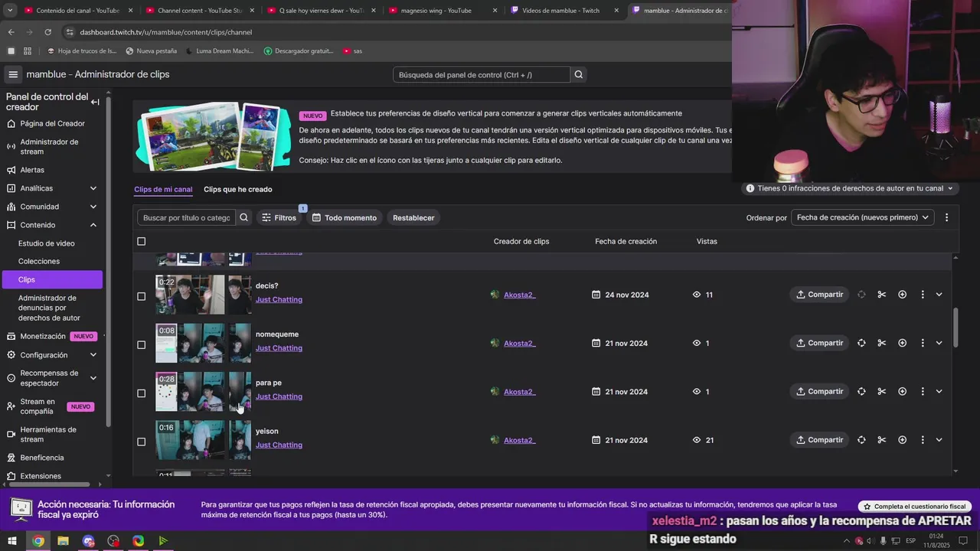Open more options for the 'decis?' clip

point(922,295)
